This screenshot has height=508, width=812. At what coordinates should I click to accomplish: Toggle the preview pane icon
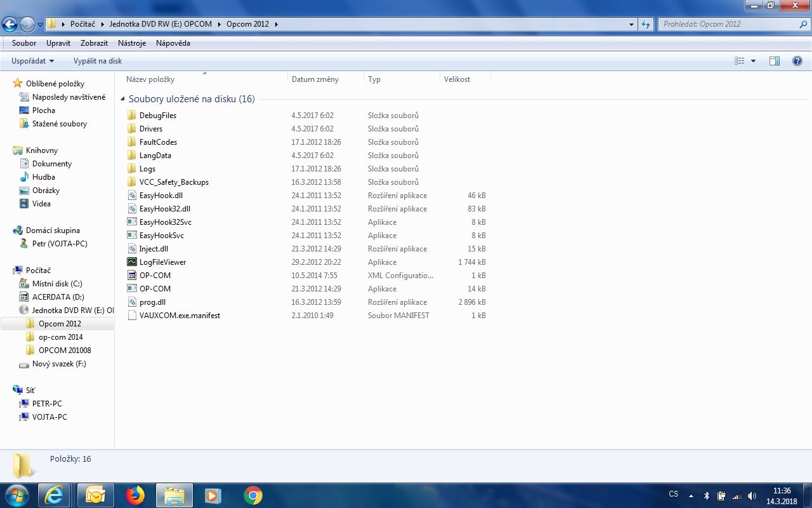click(x=774, y=61)
